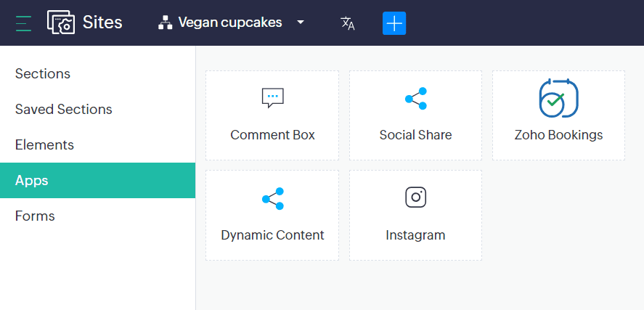Open the Forms tab in sidebar
Screen dimensions: 644x310
[x=35, y=216]
